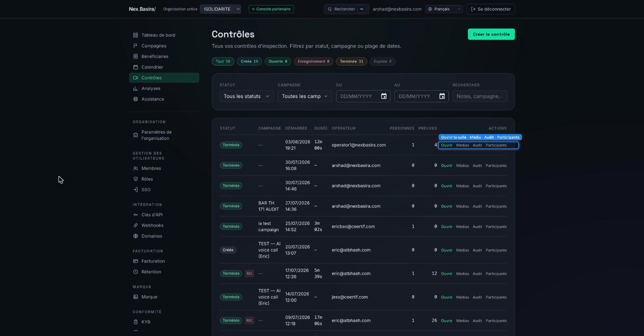This screenshot has width=644, height=336.
Task: Open the Organisation active ISOLIDARITE dropdown
Action: [220, 9]
